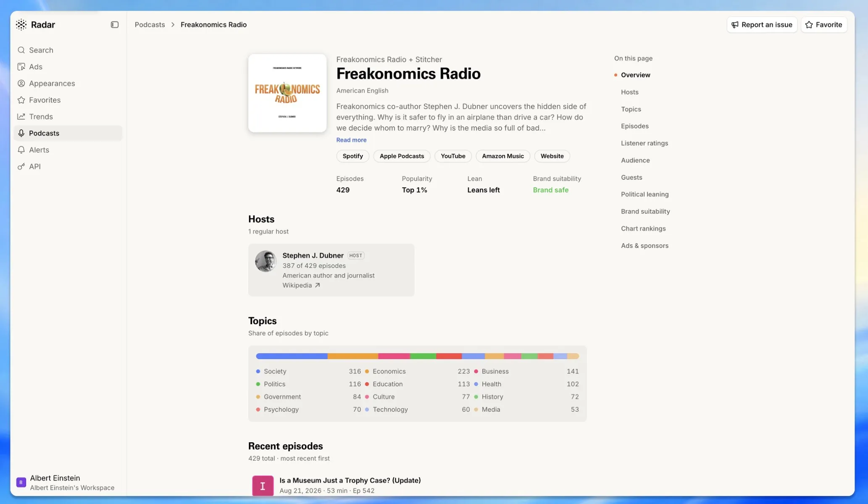Open the Freakonomics Radio cover art
Screen dimensions: 868x504
[x=287, y=93]
